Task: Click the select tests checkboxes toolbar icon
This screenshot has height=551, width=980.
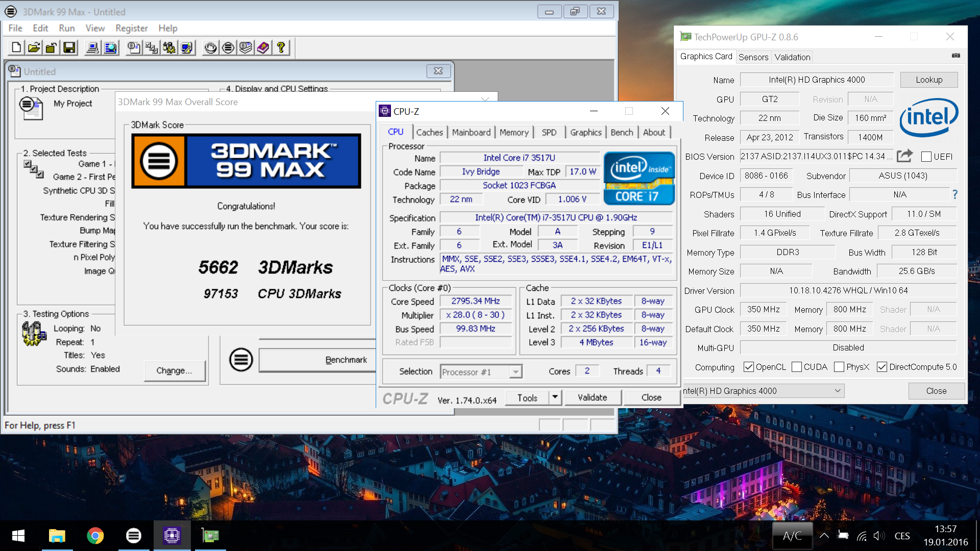Action: (x=151, y=48)
